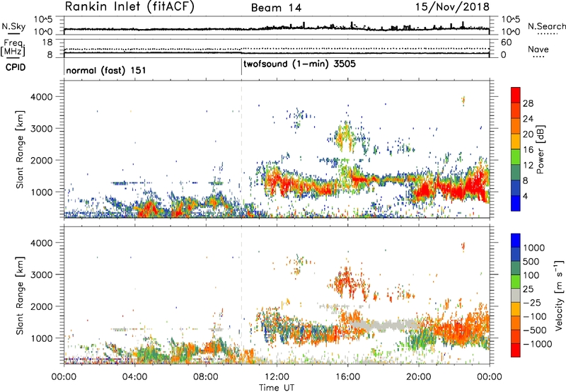
Task: Pick the yellow-orange 16–20 dB Power color segment
Action: (x=516, y=142)
